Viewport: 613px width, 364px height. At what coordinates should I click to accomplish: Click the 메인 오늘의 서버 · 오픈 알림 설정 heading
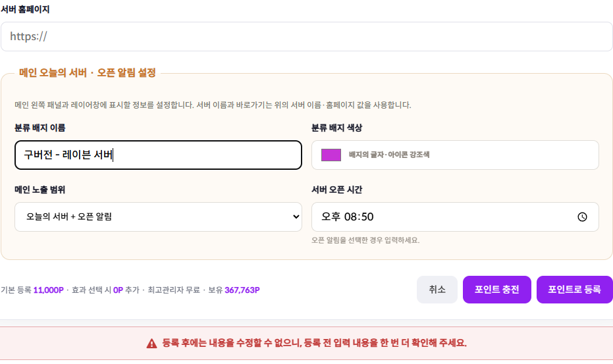88,72
